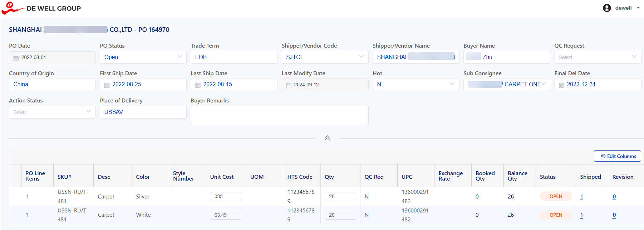Click calendar icon in PO Date field
The height and width of the screenshot is (230, 644).
click(16, 58)
